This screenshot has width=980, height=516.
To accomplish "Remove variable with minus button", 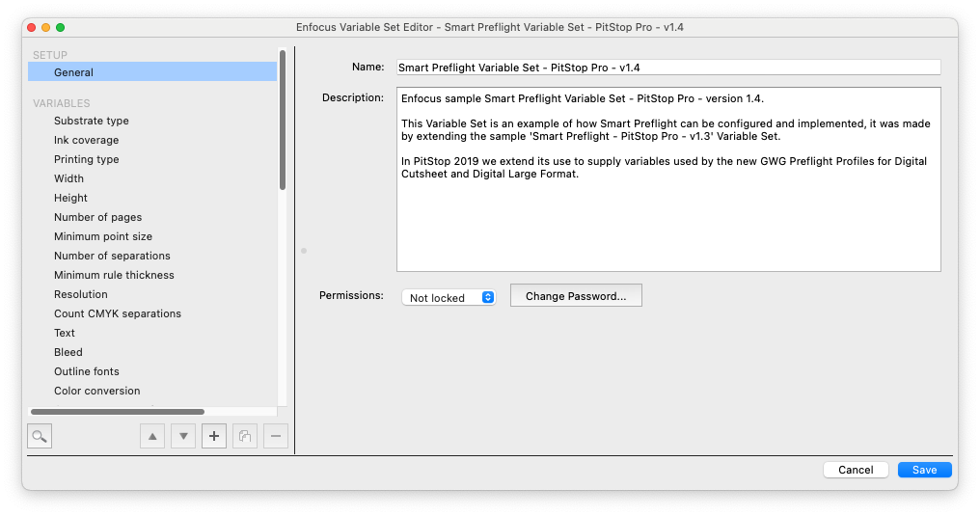I will pos(276,436).
